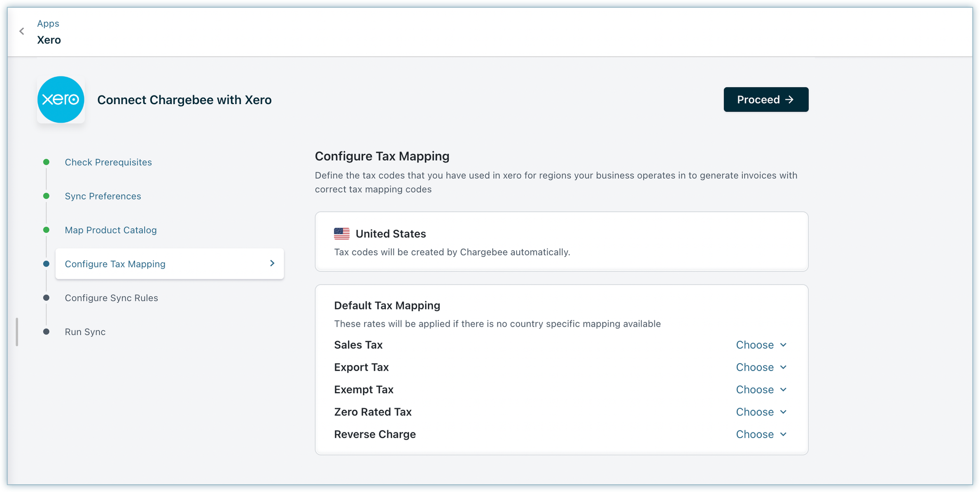This screenshot has height=492, width=980.
Task: Click the gray dot beside Run Sync
Action: tap(46, 332)
